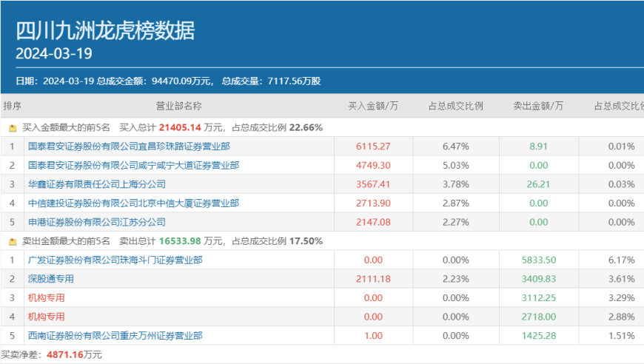Screen dimensions: 644x364
Task: Open 机构专用 link with 3112.25 sell amount
Action: click(47, 298)
